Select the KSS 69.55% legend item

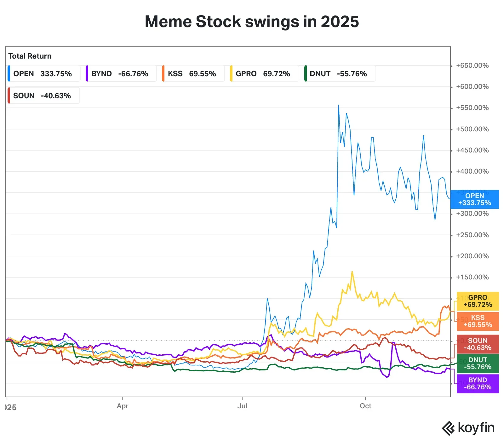pos(193,74)
